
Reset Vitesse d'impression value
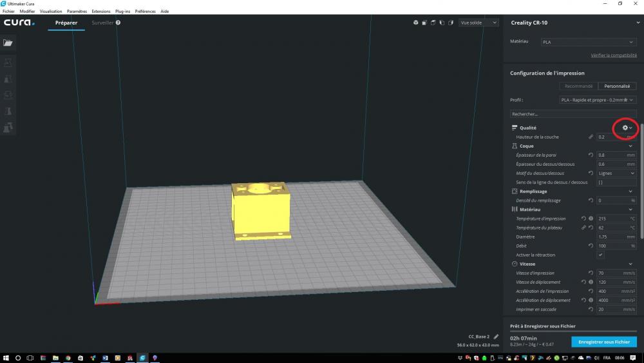591,273
